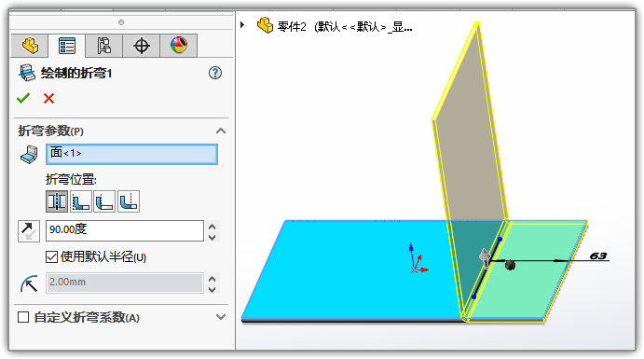Increase bend radius with up arrow
The height and width of the screenshot is (359, 644).
point(212,278)
